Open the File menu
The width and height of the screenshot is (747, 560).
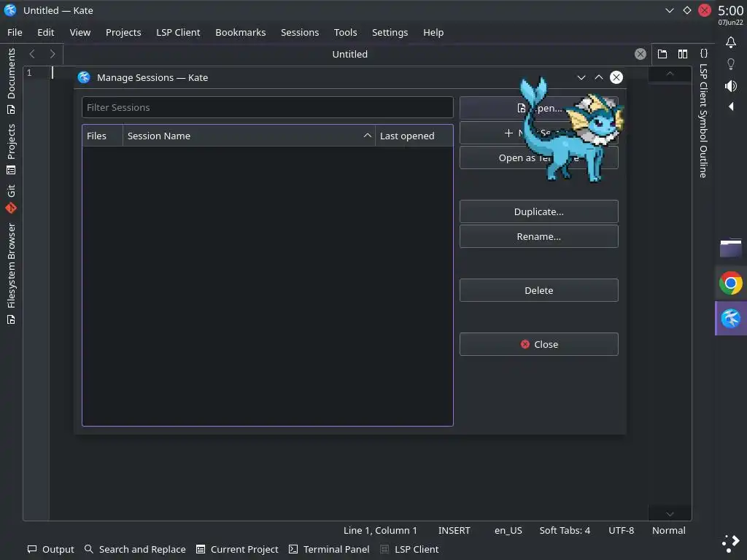pyautogui.click(x=15, y=32)
